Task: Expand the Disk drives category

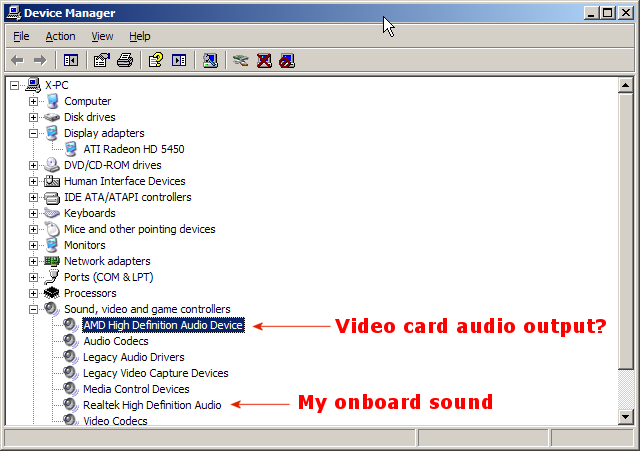Action: pos(34,117)
